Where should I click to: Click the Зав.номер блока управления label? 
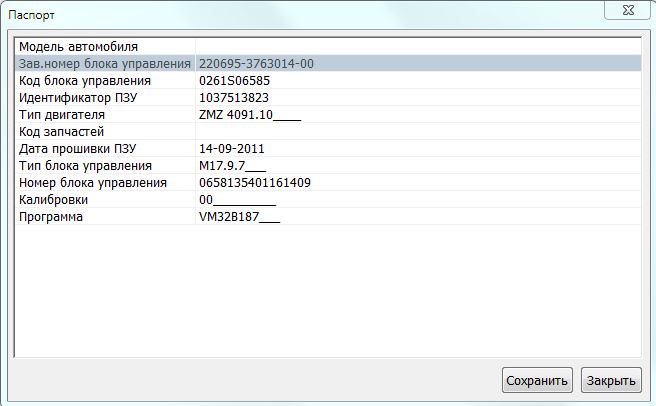coord(104,64)
